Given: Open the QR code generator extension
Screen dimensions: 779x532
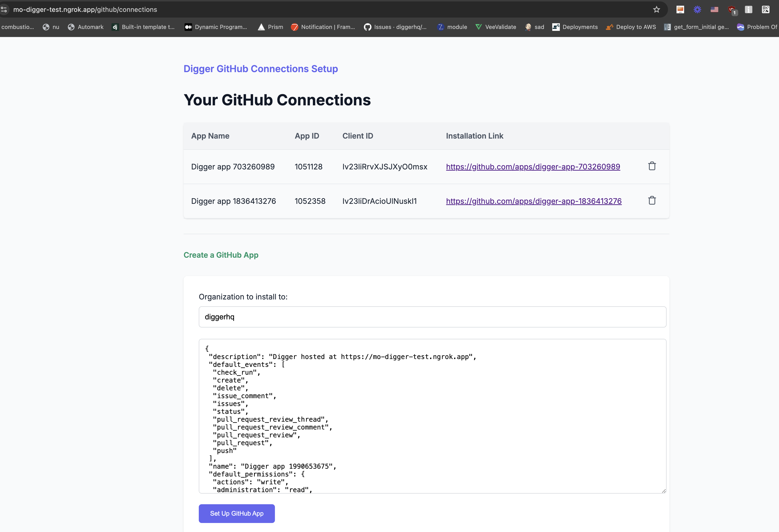Looking at the screenshot, I should 765,9.
